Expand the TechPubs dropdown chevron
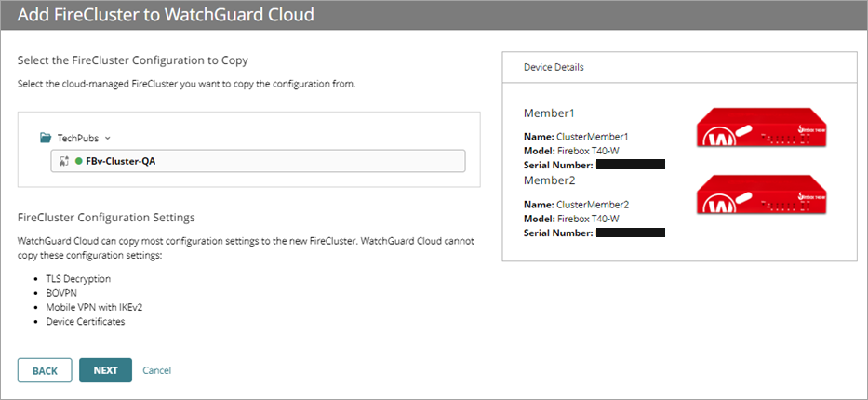Image resolution: width=868 pixels, height=400 pixels. pos(108,138)
